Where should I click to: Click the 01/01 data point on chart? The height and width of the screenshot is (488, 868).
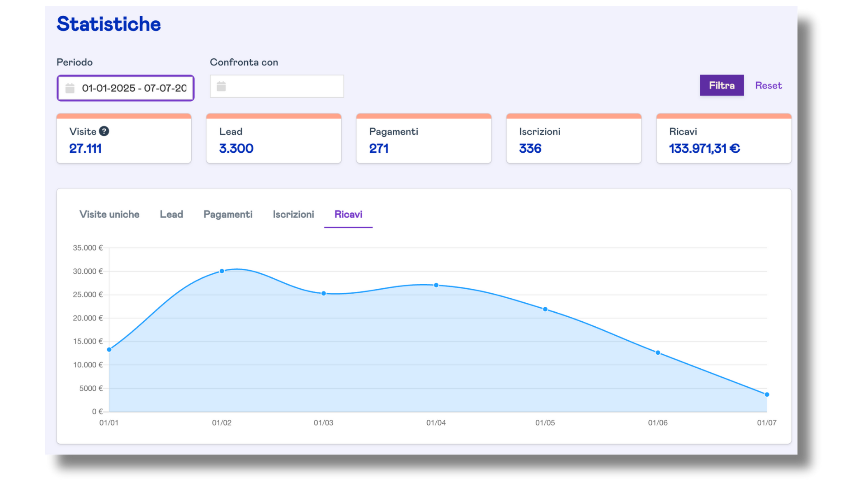[x=109, y=349]
